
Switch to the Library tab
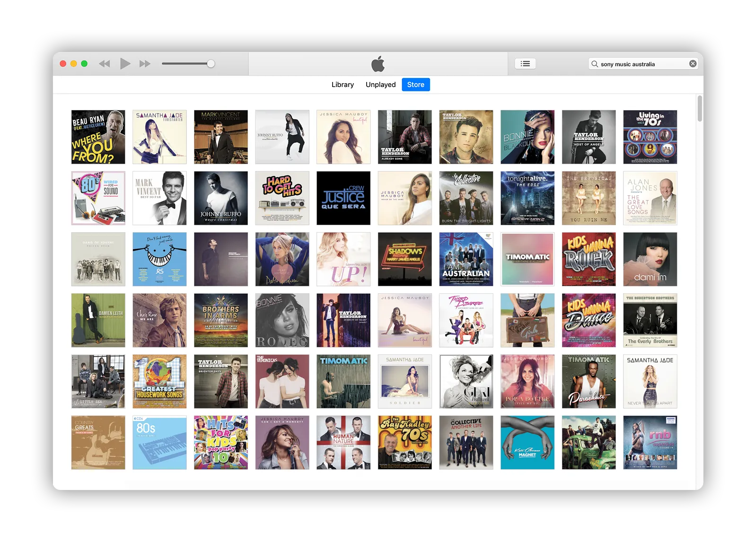[343, 85]
